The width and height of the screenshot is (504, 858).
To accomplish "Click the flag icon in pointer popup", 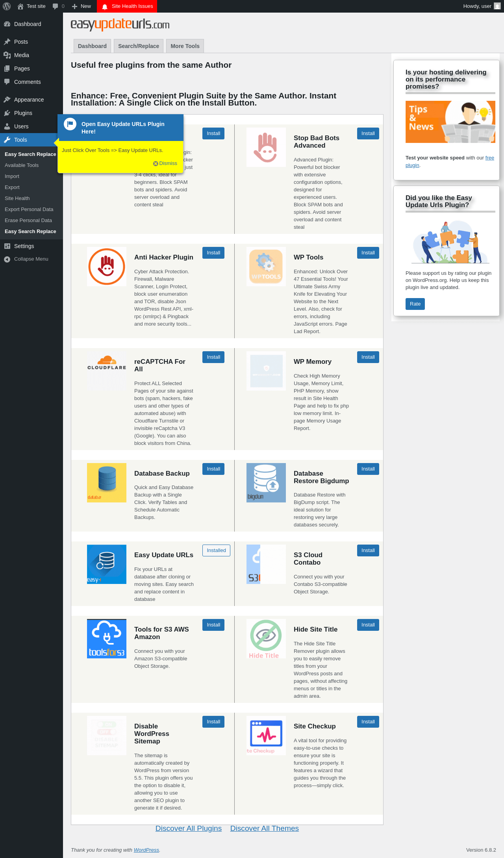I will point(70,124).
